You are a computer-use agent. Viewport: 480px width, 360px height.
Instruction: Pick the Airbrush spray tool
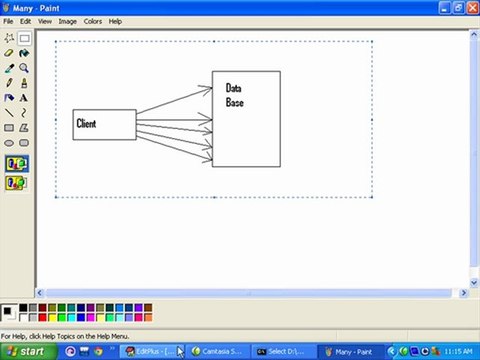9,98
